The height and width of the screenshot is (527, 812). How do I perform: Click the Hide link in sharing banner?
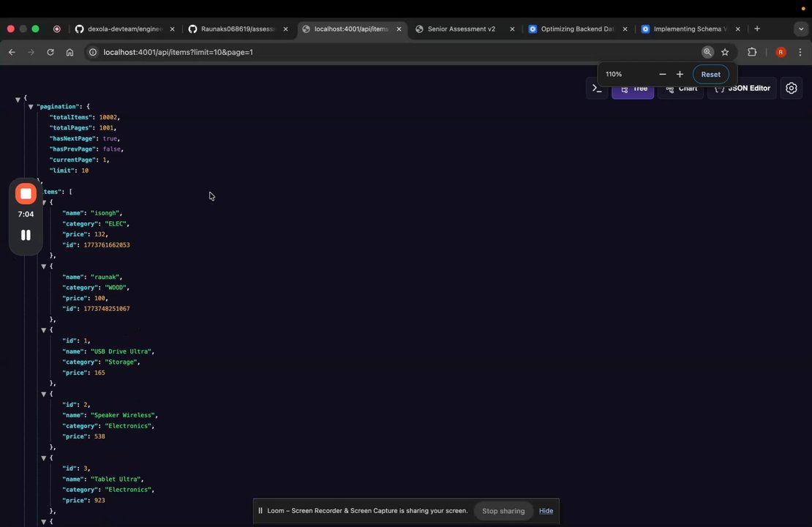click(x=546, y=511)
